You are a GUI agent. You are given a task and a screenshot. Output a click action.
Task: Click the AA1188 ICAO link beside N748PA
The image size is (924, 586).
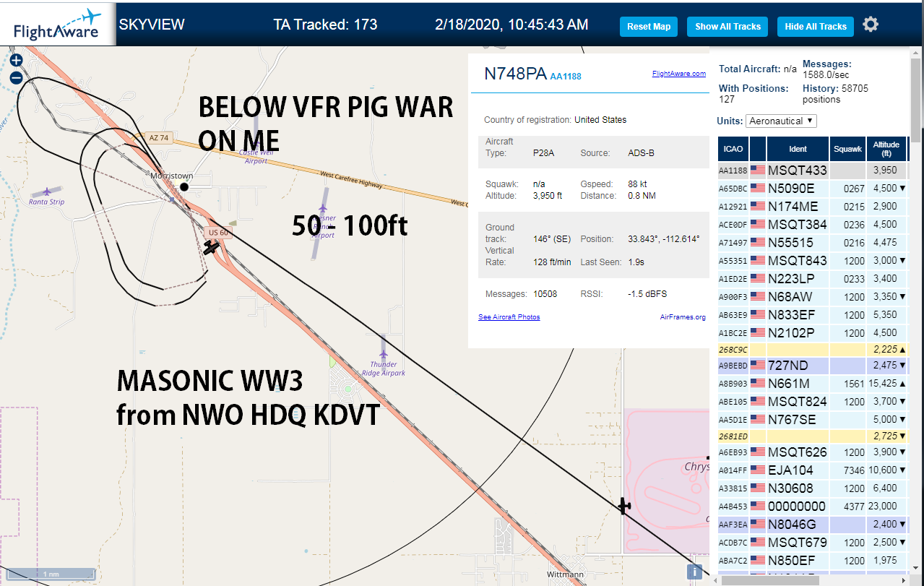tap(566, 77)
